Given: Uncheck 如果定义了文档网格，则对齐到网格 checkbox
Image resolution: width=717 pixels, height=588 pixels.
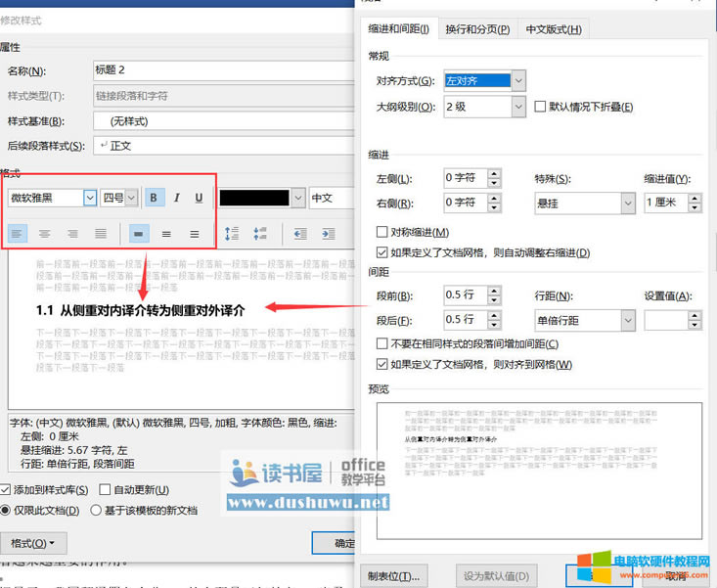Looking at the screenshot, I should click(382, 365).
